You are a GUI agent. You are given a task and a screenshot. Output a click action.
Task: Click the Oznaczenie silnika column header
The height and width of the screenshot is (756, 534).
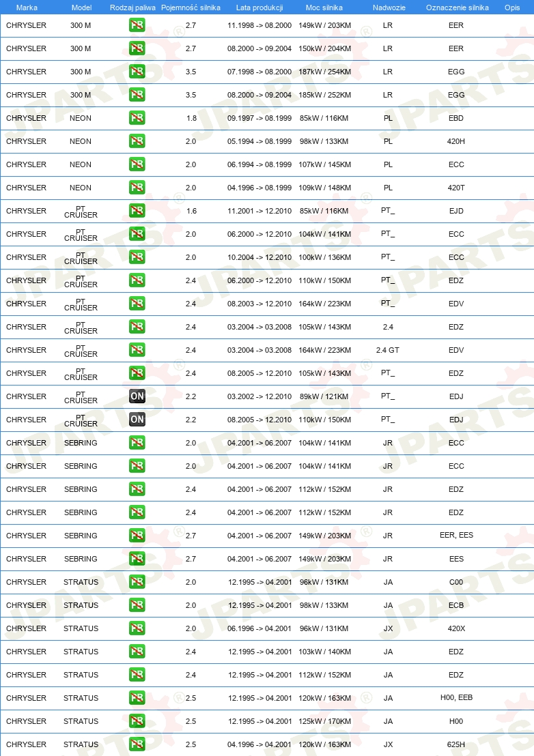coord(457,8)
